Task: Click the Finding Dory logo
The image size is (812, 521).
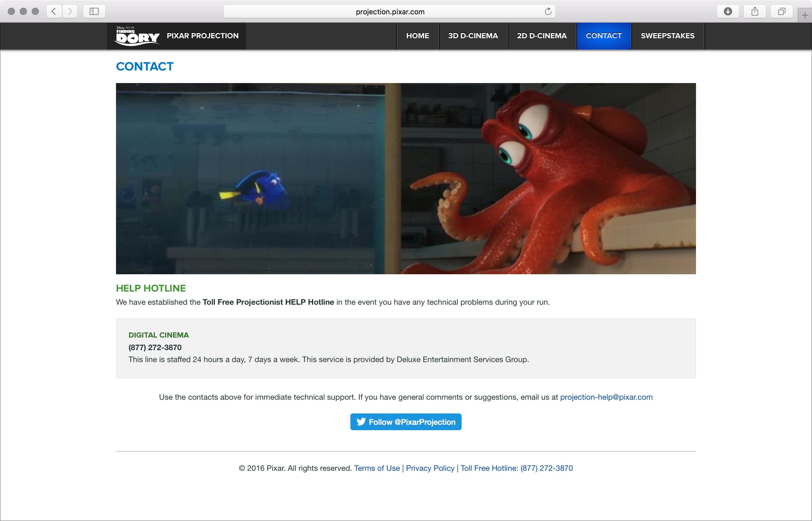Action: coord(138,36)
